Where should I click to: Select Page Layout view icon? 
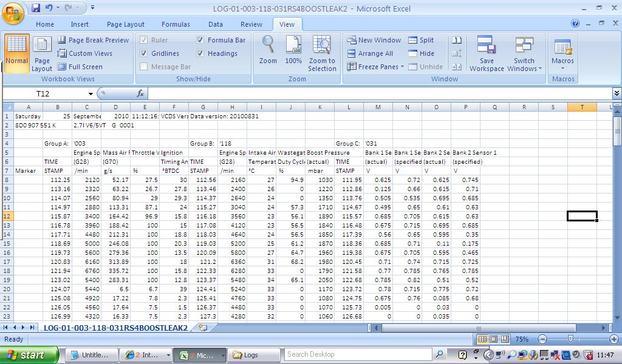click(42, 53)
